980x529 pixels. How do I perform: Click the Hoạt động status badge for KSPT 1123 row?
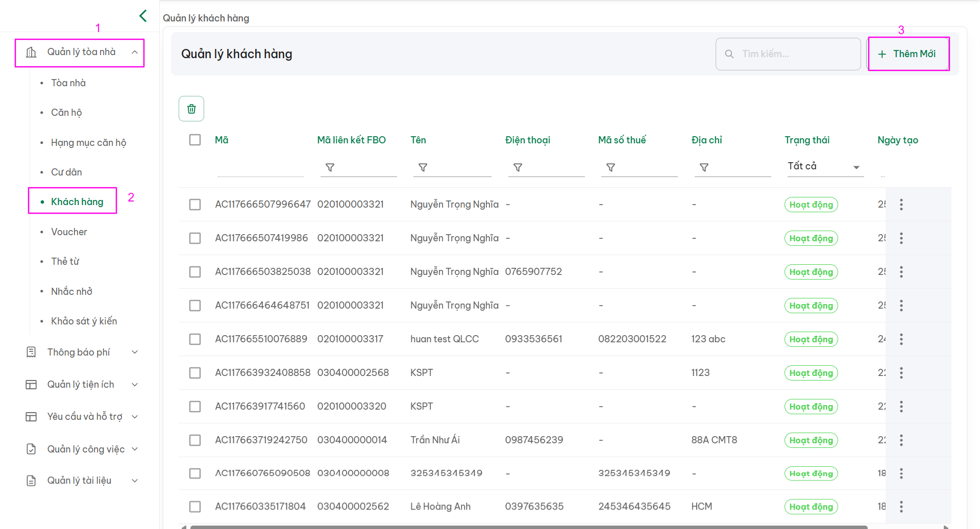(811, 373)
